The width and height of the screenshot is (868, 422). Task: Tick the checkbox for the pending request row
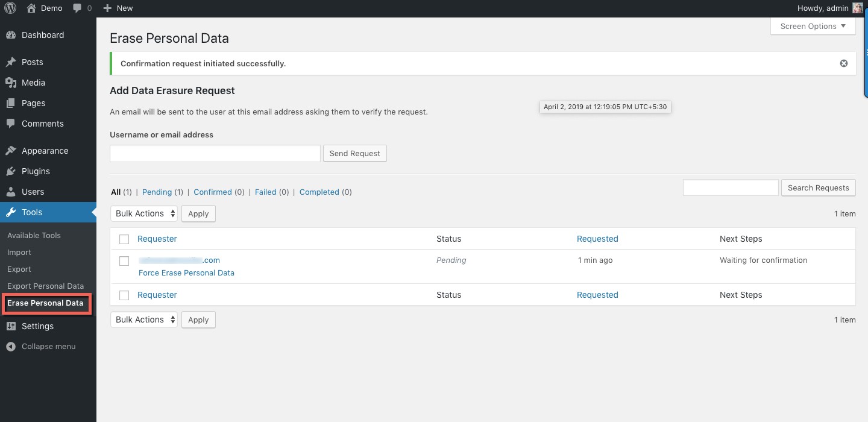[124, 261]
